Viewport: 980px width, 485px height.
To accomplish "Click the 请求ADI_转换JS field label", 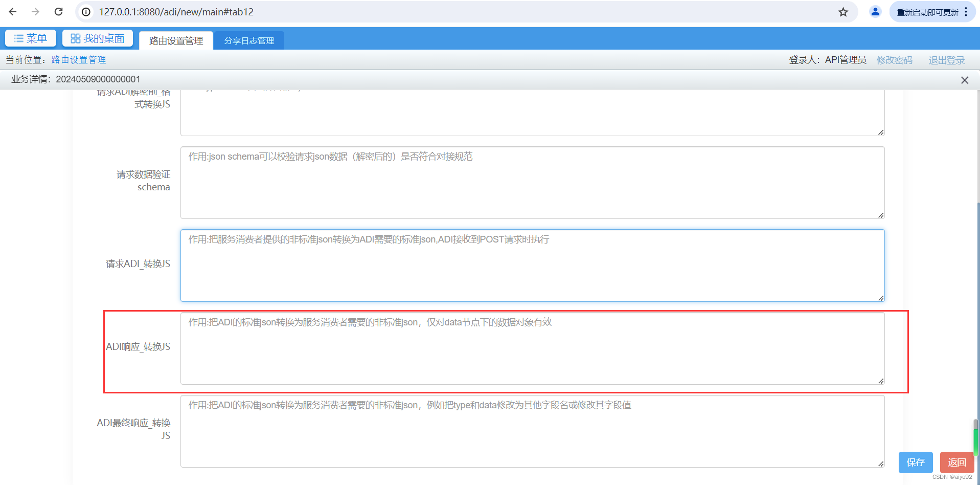I will click(138, 264).
